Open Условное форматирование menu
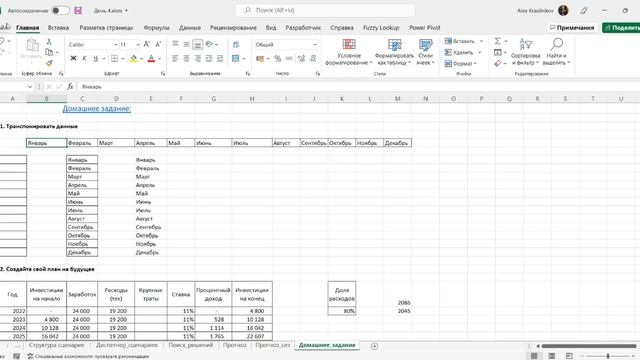This screenshot has height=360, width=640. (349, 52)
